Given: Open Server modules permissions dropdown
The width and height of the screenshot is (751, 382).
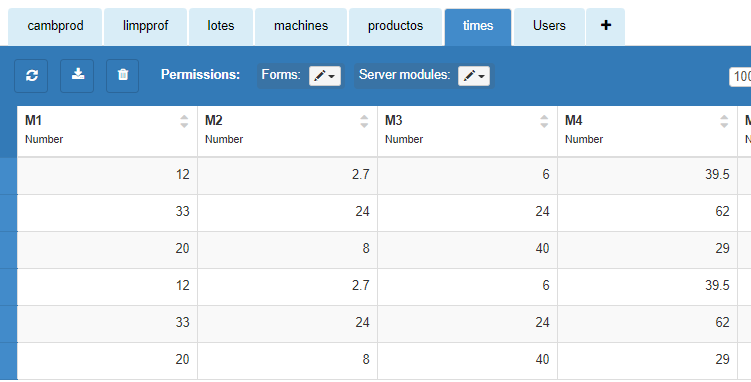Looking at the screenshot, I should (474, 76).
